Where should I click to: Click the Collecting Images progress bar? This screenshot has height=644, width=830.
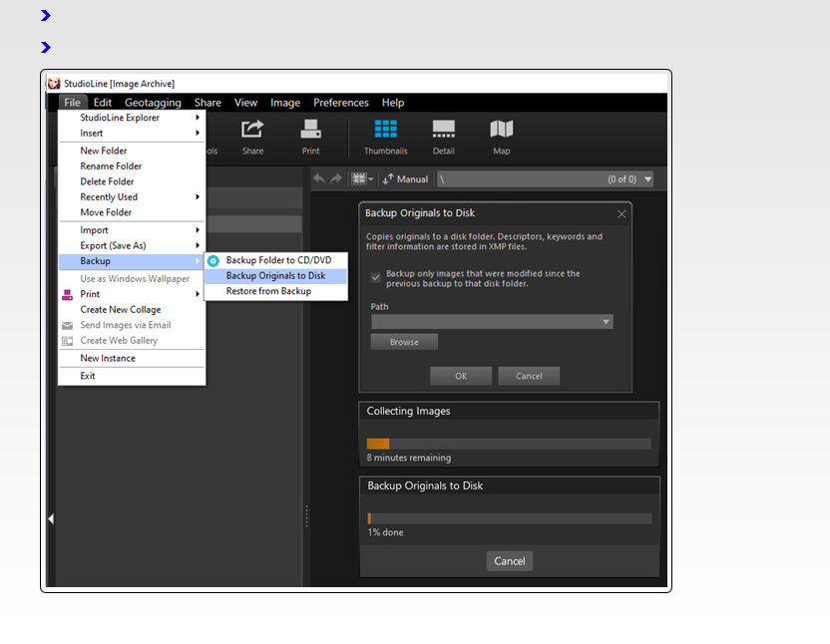509,444
